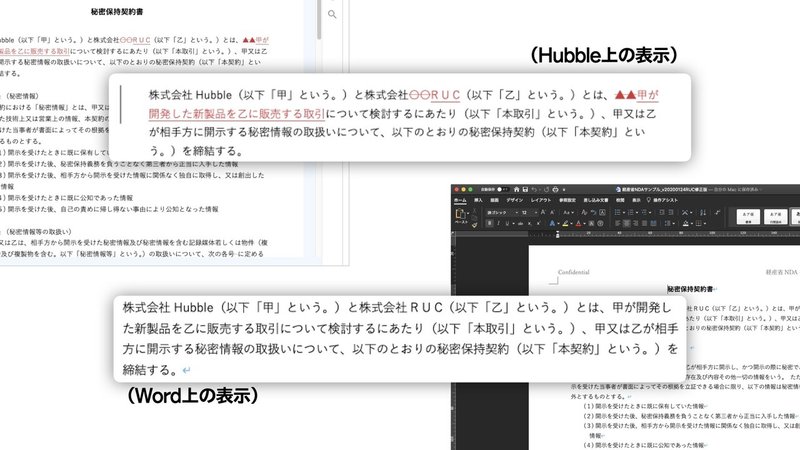Select the ホーム ribbon tab
The height and width of the screenshot is (450, 800).
tap(460, 201)
